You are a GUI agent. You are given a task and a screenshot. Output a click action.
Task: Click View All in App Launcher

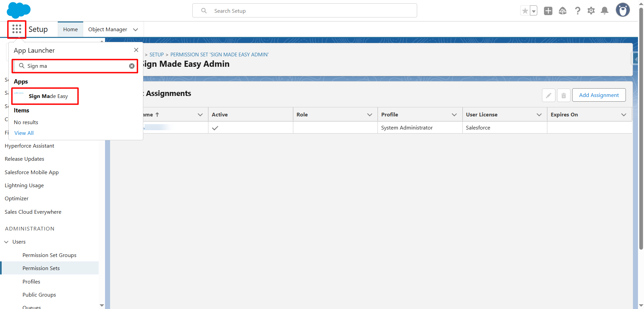pos(24,133)
